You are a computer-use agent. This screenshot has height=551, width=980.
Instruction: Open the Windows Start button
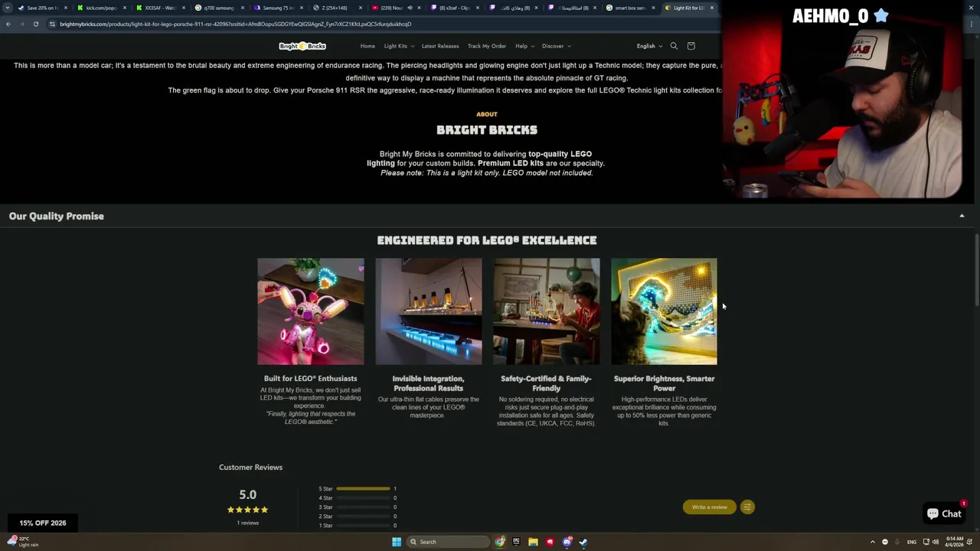tap(397, 542)
